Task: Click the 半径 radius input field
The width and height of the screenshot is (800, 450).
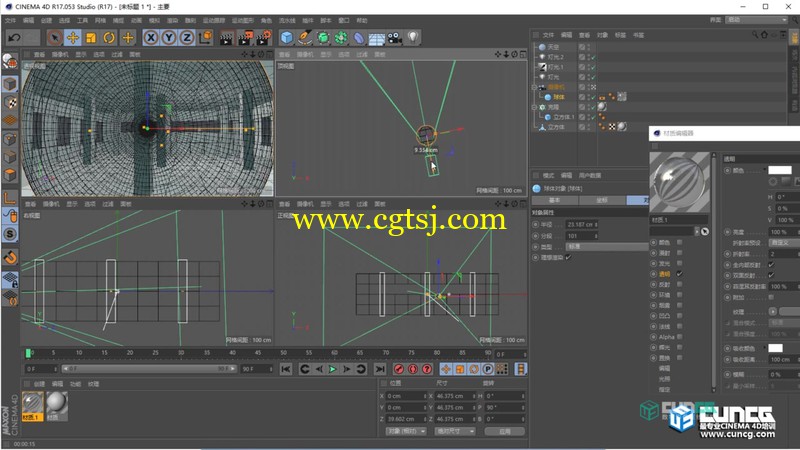Action: tap(582, 224)
